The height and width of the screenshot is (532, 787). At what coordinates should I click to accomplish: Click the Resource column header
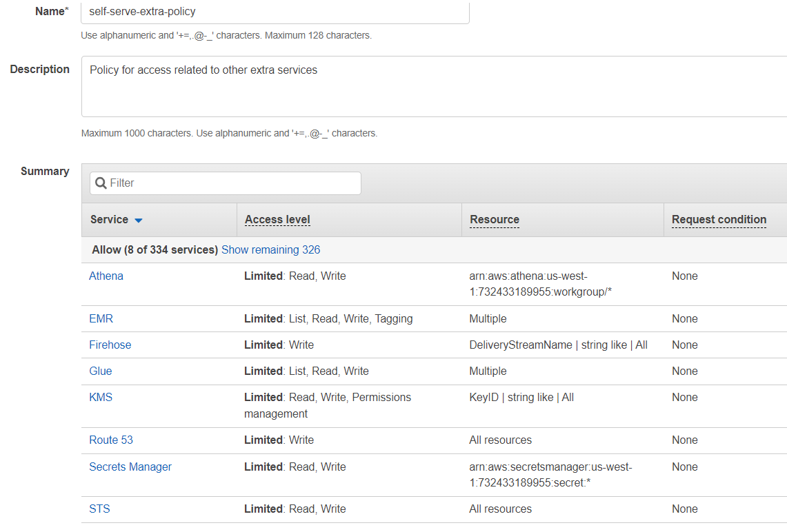click(495, 220)
